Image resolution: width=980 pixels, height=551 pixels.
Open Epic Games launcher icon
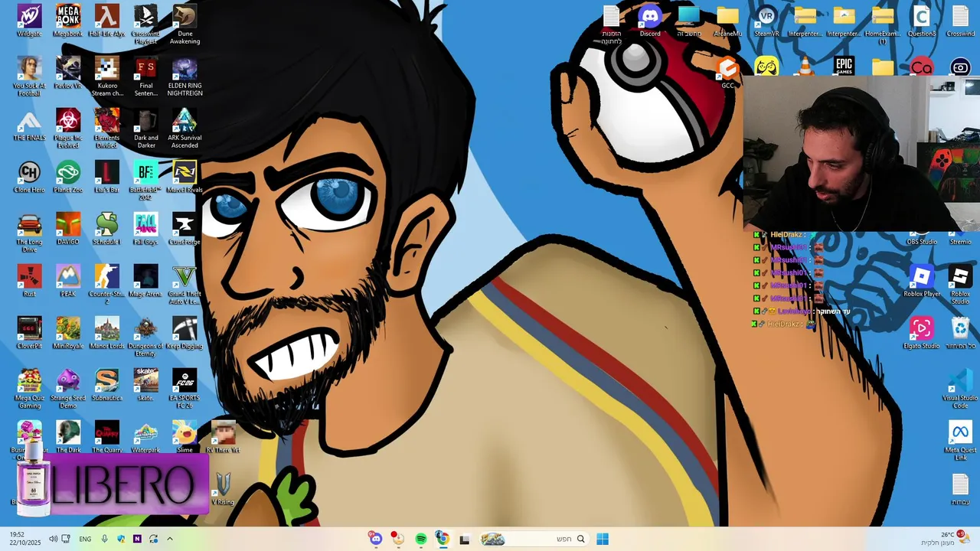click(x=844, y=66)
